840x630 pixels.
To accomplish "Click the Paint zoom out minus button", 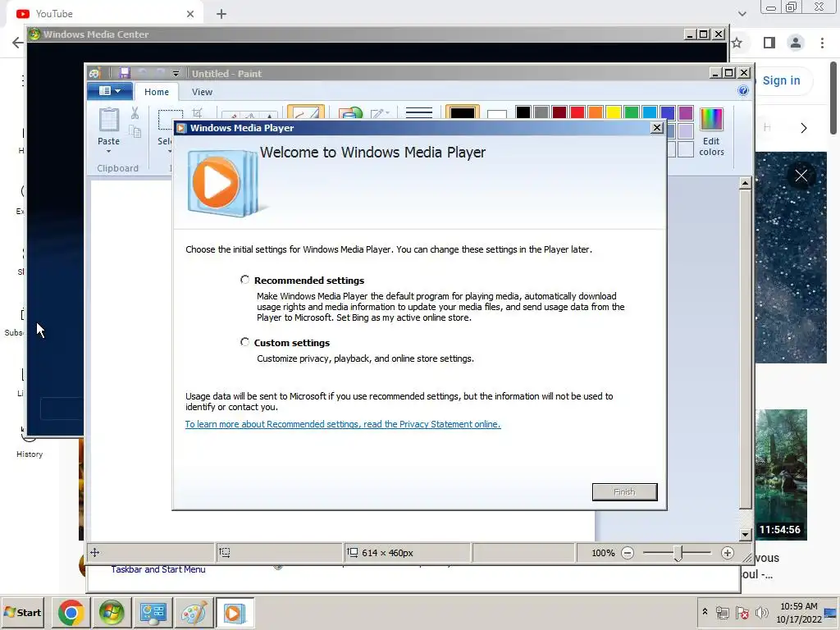I will point(628,553).
